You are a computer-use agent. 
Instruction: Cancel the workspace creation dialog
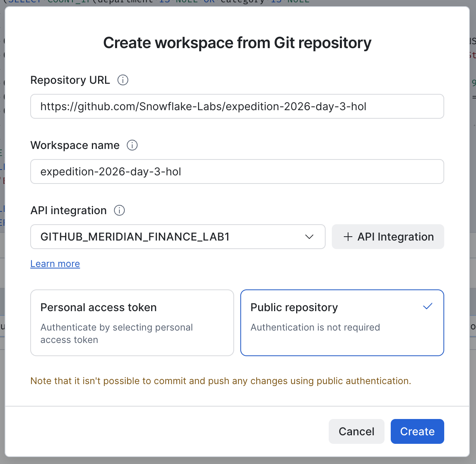[x=357, y=431]
